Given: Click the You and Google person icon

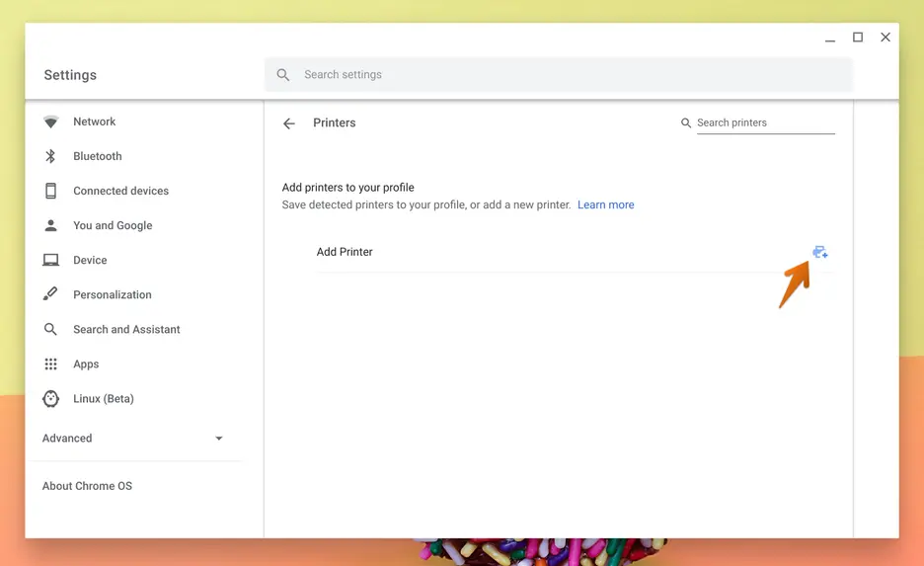Looking at the screenshot, I should 50,225.
